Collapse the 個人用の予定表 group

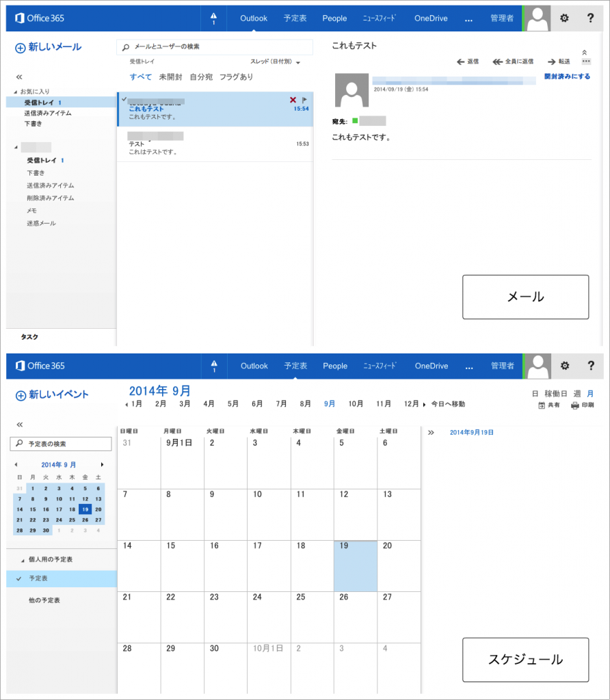coord(23,561)
